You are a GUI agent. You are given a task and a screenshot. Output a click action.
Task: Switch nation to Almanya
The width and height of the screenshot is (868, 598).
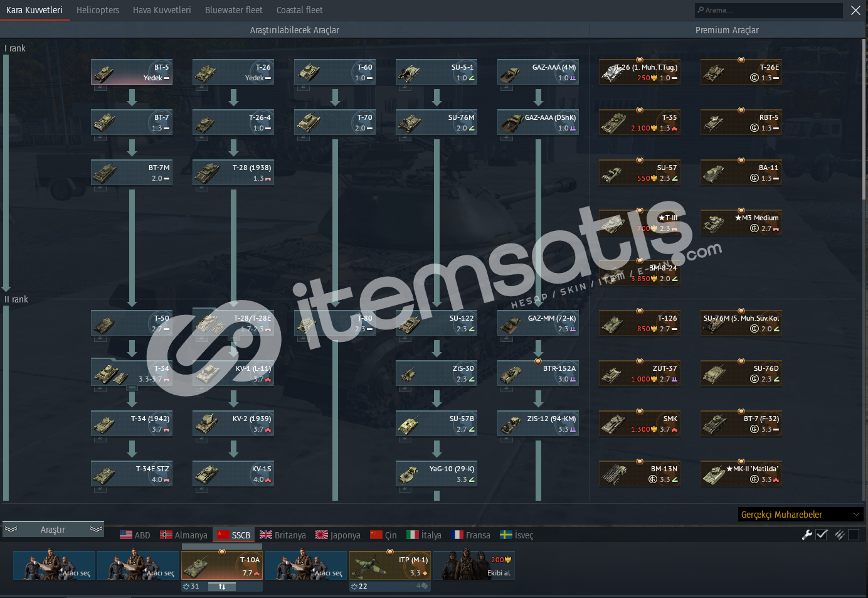coord(184,535)
